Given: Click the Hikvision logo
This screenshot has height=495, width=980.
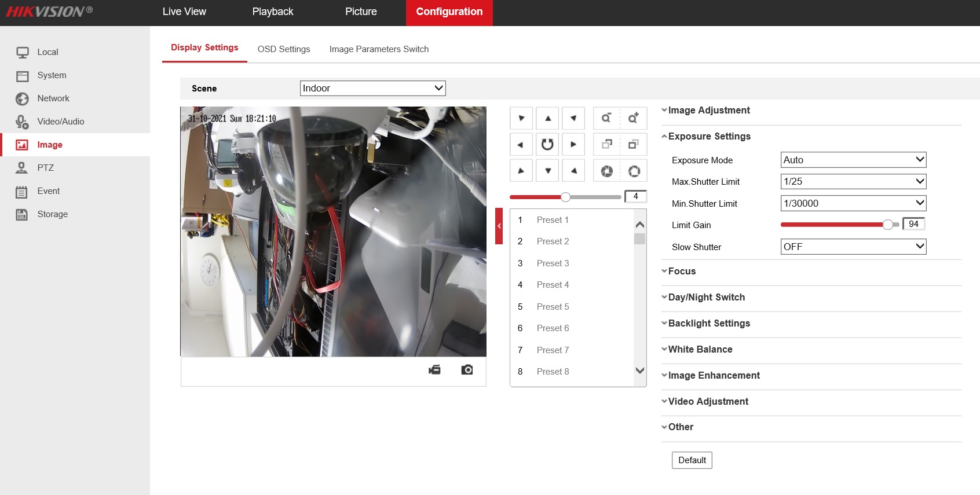Looking at the screenshot, I should [49, 12].
